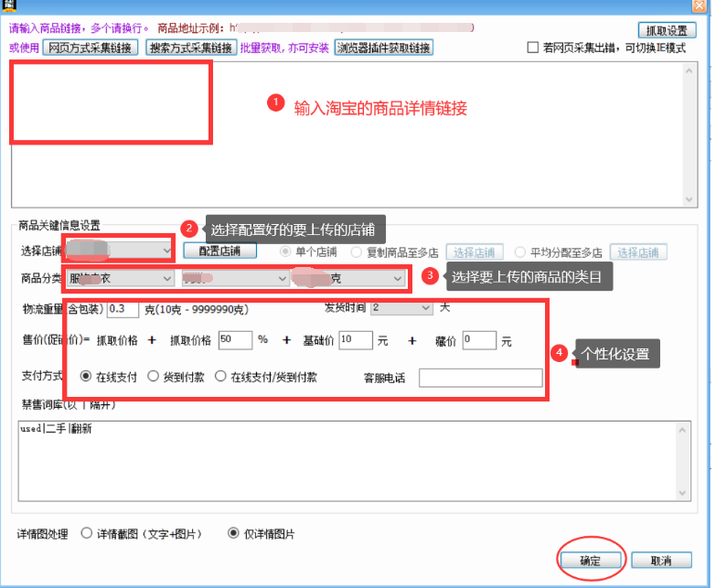Click the 抓取设置 button
The image size is (716, 588).
pyautogui.click(x=667, y=30)
